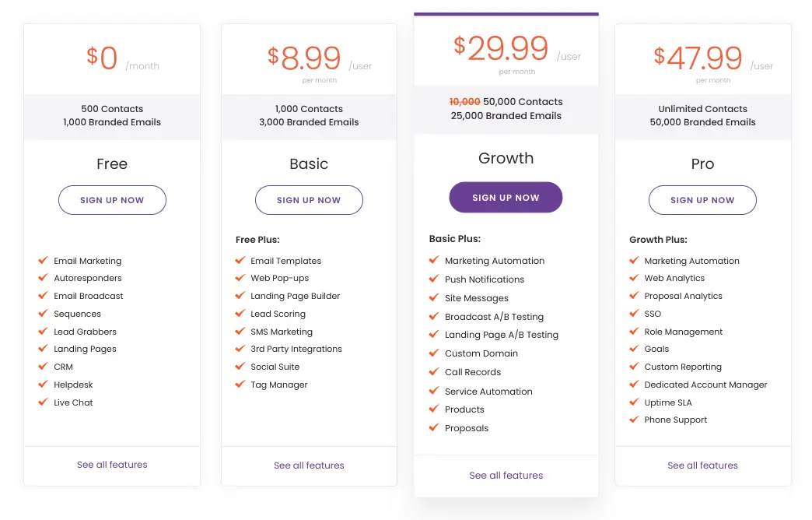Select the checkmark beside Phone Support
The image size is (812, 520).
[x=634, y=420]
